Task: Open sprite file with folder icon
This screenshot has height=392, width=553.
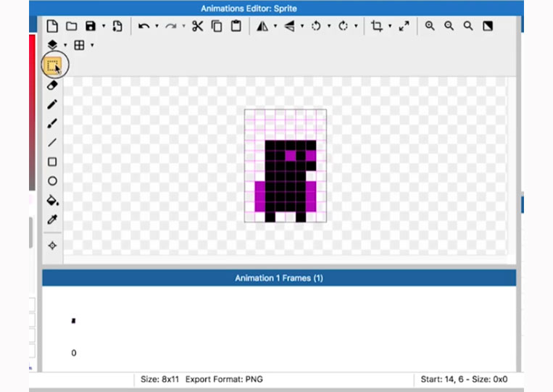Action: [x=72, y=26]
